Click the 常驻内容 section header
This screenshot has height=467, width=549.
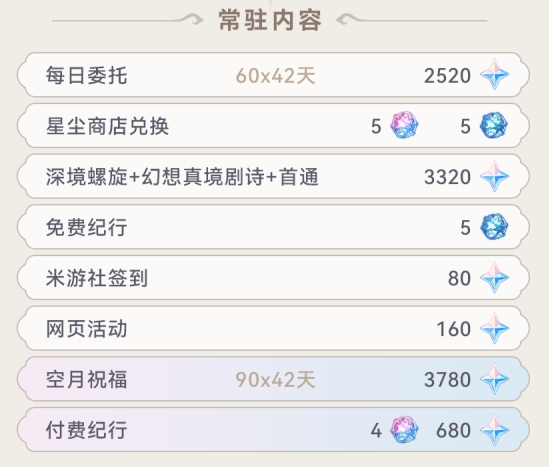point(270,20)
